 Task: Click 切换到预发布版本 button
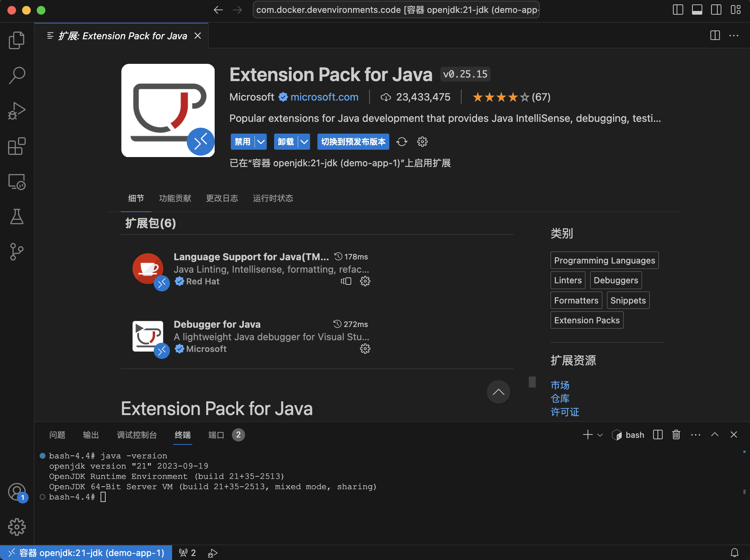353,142
